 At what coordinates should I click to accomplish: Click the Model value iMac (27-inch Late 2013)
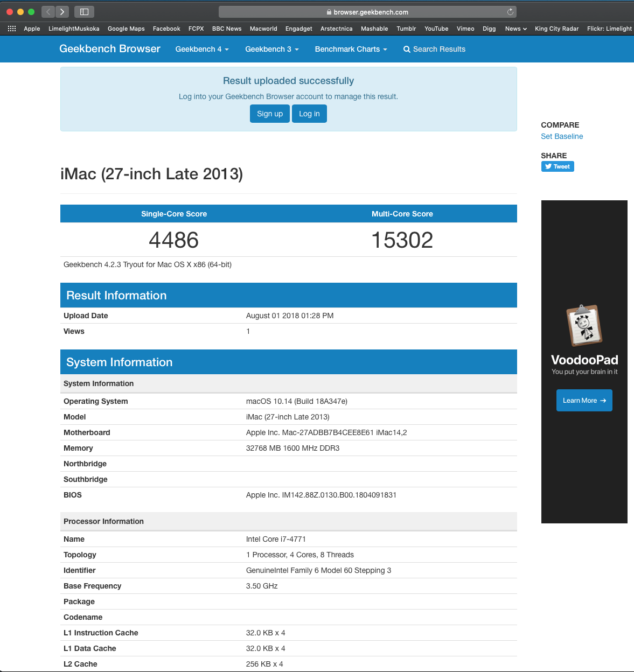288,417
